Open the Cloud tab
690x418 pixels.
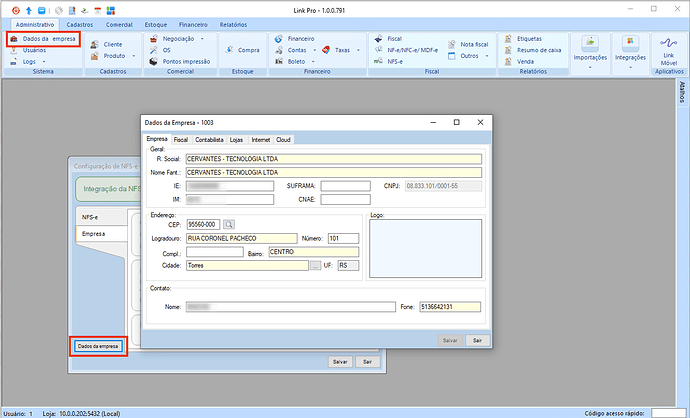[x=283, y=140]
